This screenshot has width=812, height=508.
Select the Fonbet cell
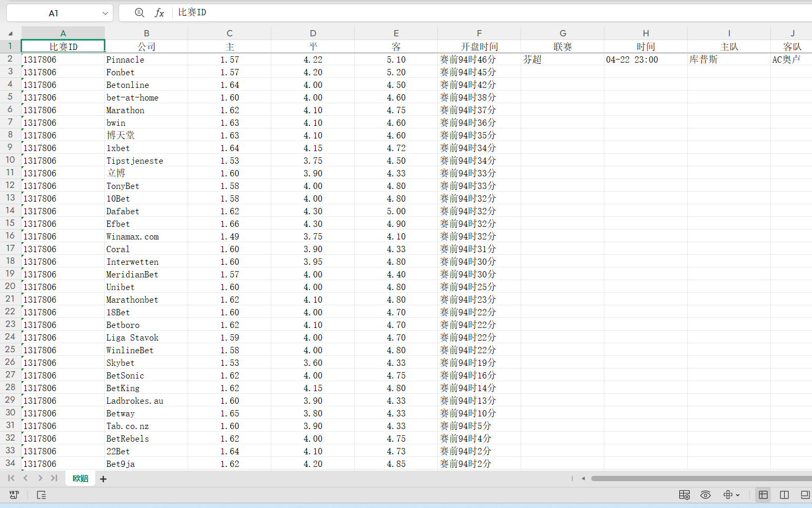point(146,72)
